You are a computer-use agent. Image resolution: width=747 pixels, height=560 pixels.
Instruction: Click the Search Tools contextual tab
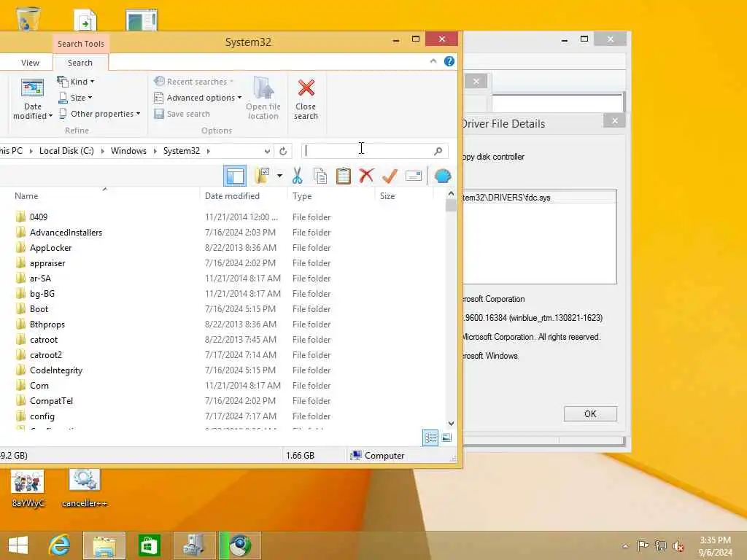(80, 43)
